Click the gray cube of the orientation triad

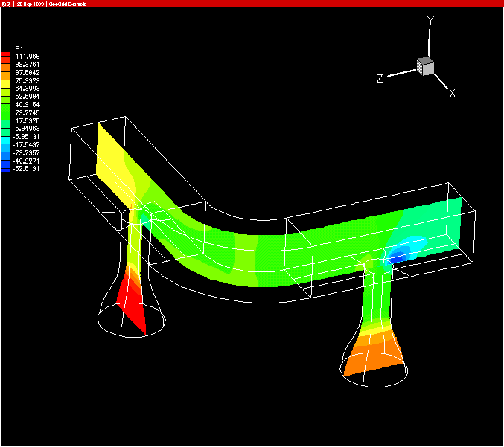(425, 66)
